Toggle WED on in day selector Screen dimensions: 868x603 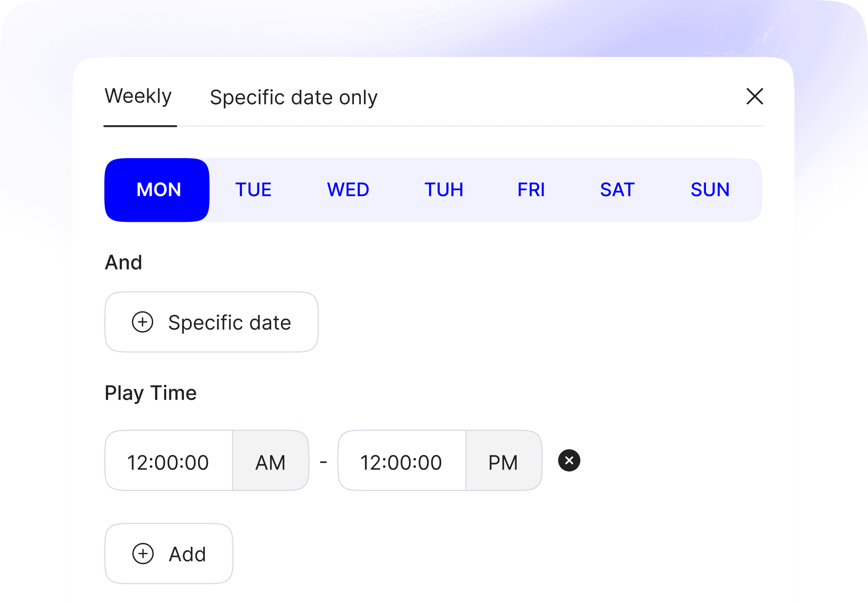click(x=348, y=190)
